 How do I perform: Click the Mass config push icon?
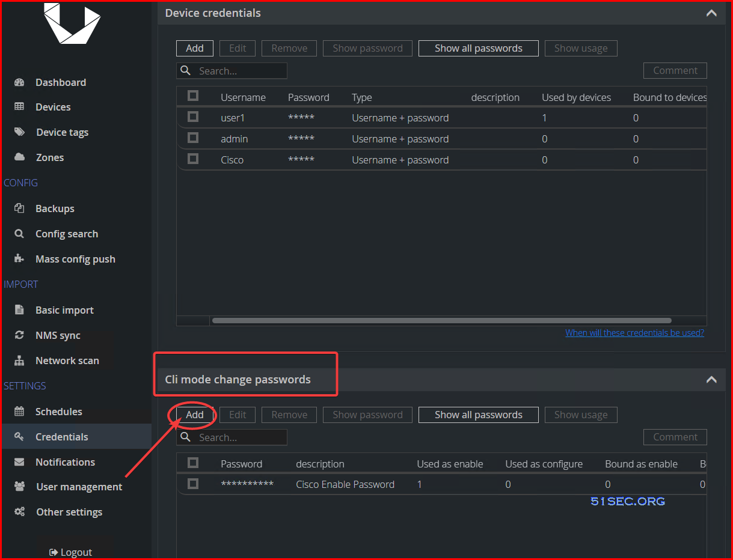19,259
